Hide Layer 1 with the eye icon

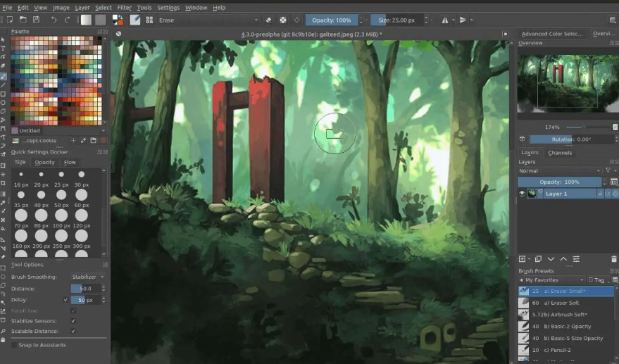522,194
